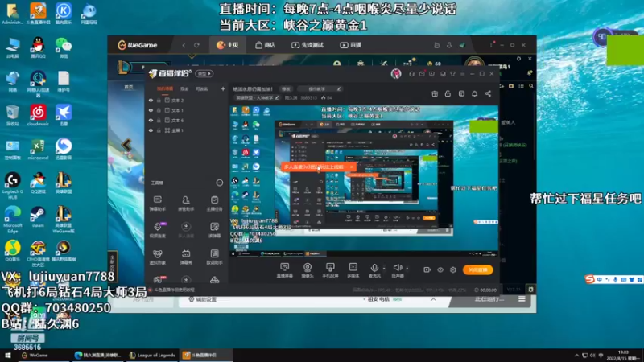Image resolution: width=644 pixels, height=362 pixels.
Task: Open the 主播任务 tool
Action: point(214,204)
